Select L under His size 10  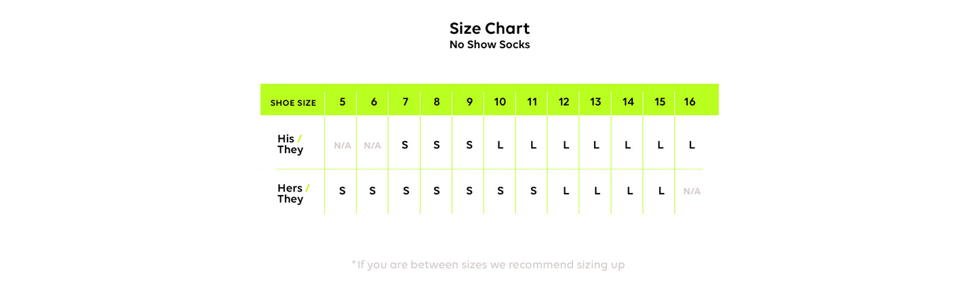(501, 145)
